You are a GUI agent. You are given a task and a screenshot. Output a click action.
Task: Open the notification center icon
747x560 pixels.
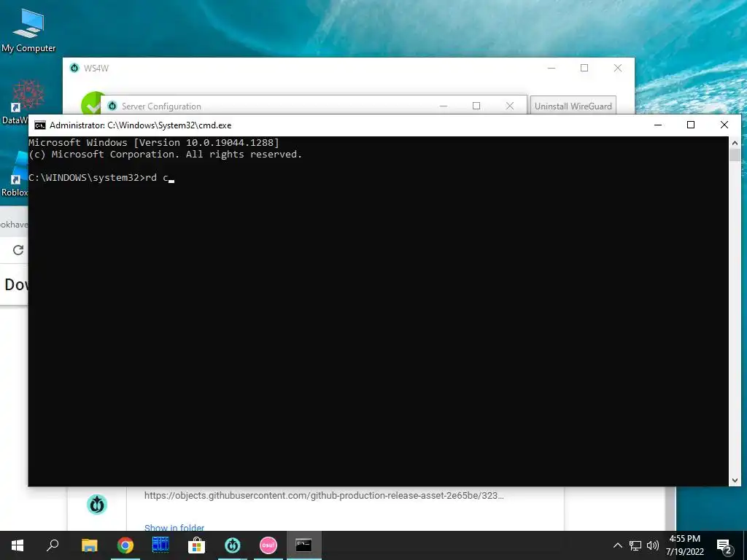click(724, 547)
